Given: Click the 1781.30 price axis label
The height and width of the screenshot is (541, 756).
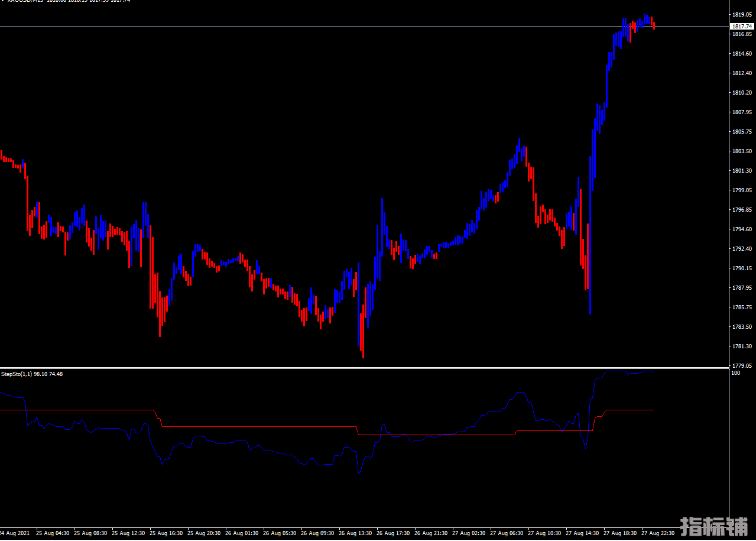Looking at the screenshot, I should click(x=741, y=346).
